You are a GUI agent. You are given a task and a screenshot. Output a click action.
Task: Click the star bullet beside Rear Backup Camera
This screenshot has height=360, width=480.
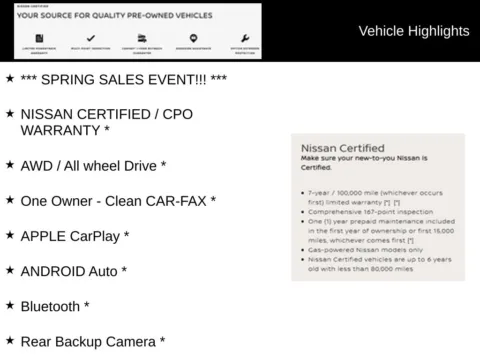pos(10,341)
